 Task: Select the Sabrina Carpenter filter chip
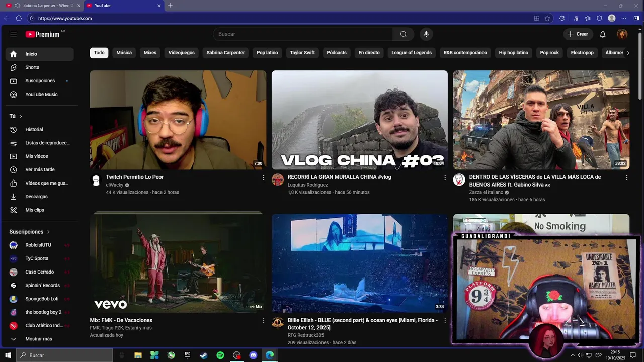tap(225, 53)
